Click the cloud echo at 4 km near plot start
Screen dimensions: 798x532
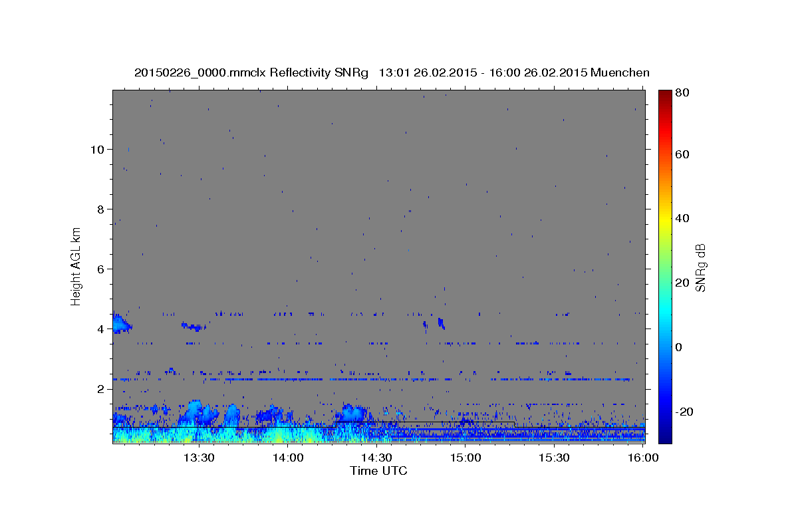(121, 325)
